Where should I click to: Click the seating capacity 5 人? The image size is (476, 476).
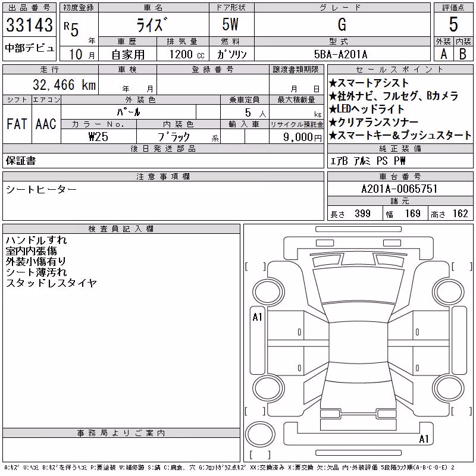[x=255, y=113]
